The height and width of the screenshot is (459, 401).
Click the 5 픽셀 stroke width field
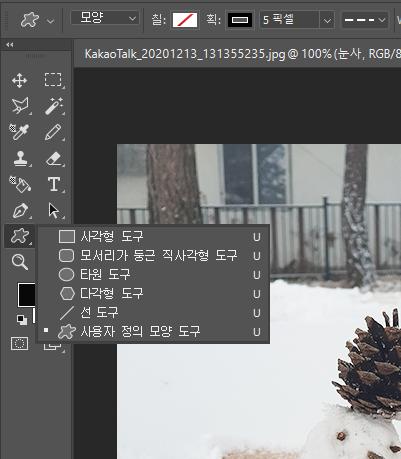[x=289, y=20]
